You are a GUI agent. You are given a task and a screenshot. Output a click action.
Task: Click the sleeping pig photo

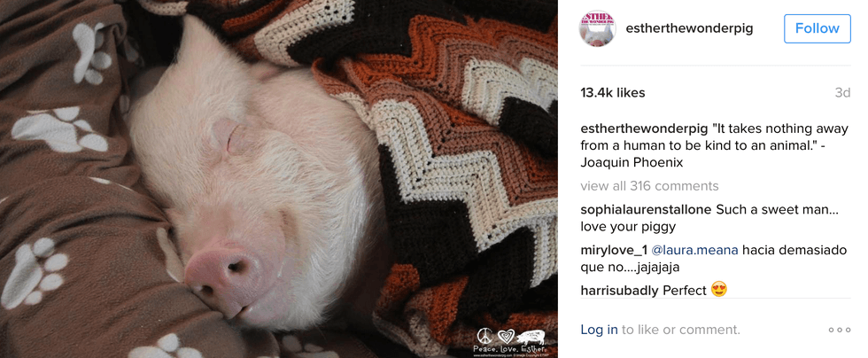(x=279, y=179)
